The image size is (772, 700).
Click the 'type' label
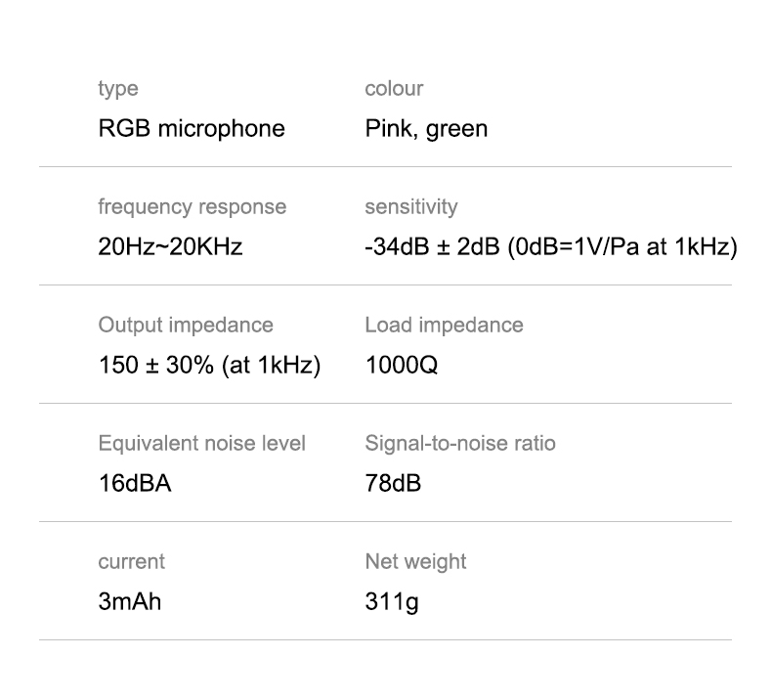117,89
